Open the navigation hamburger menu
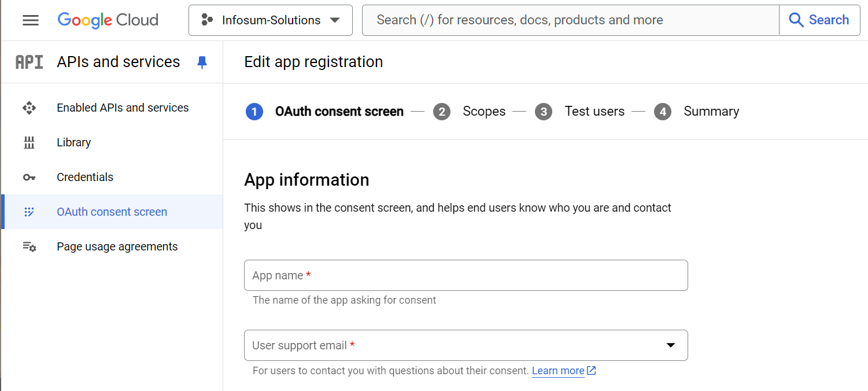 pyautogui.click(x=30, y=20)
